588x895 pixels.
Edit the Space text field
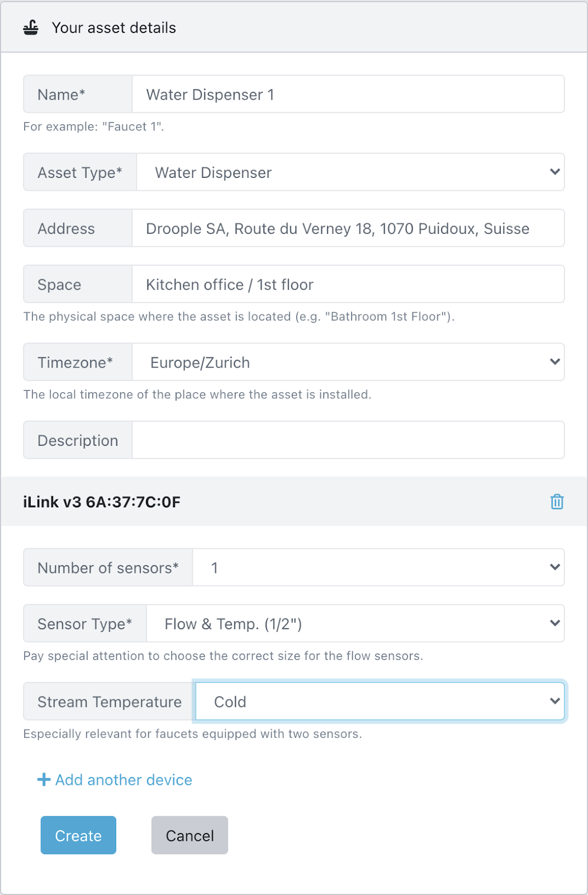tap(348, 285)
